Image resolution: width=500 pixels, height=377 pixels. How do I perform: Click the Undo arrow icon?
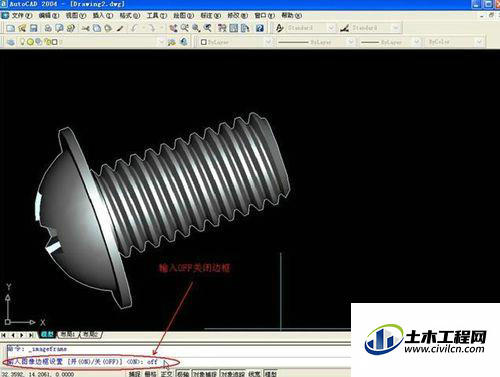(x=134, y=28)
